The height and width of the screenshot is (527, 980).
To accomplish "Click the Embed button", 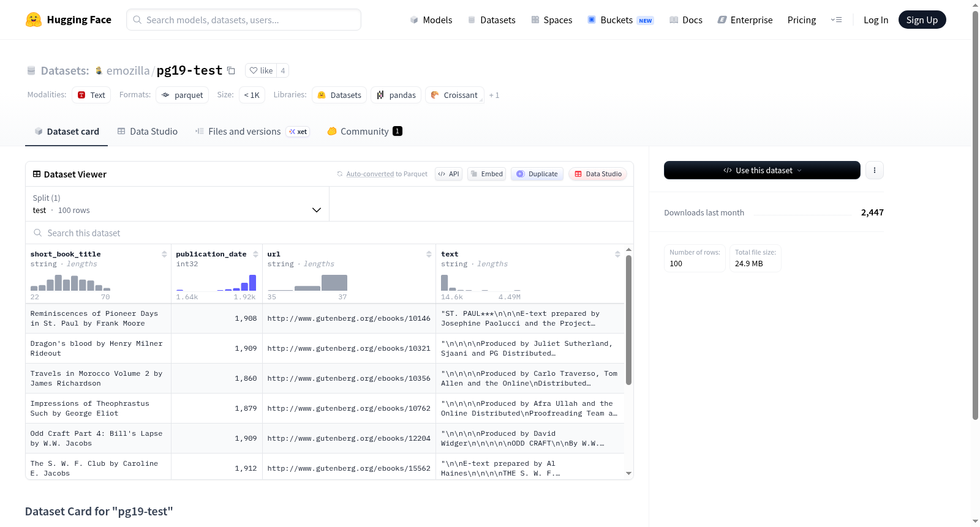I will pyautogui.click(x=486, y=174).
